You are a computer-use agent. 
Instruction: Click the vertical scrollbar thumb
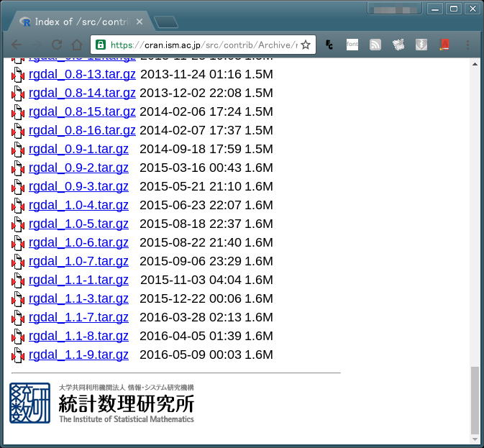475,400
